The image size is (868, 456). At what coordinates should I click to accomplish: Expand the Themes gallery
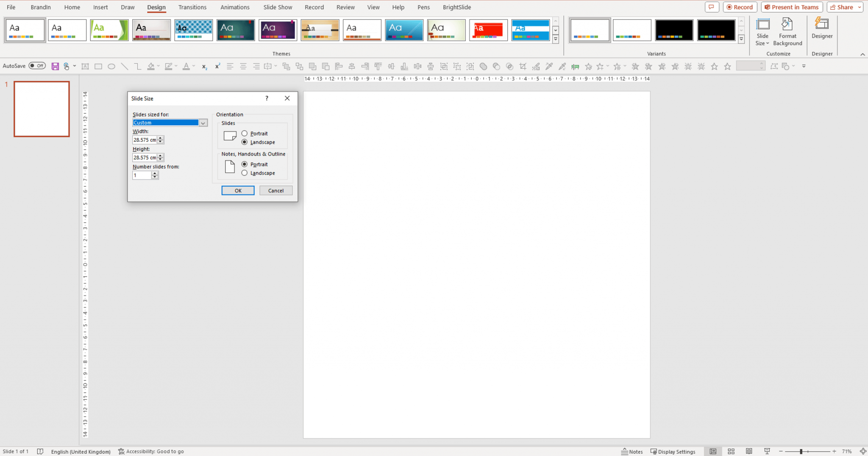555,39
